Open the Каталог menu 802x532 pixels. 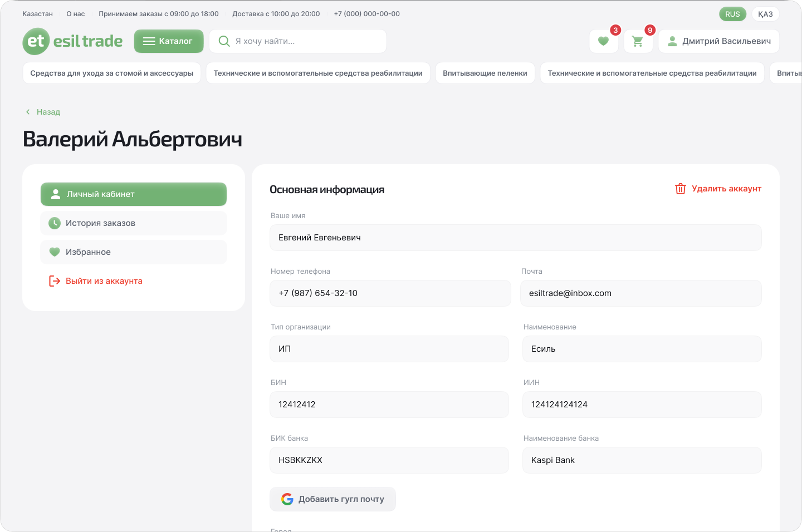tap(169, 41)
